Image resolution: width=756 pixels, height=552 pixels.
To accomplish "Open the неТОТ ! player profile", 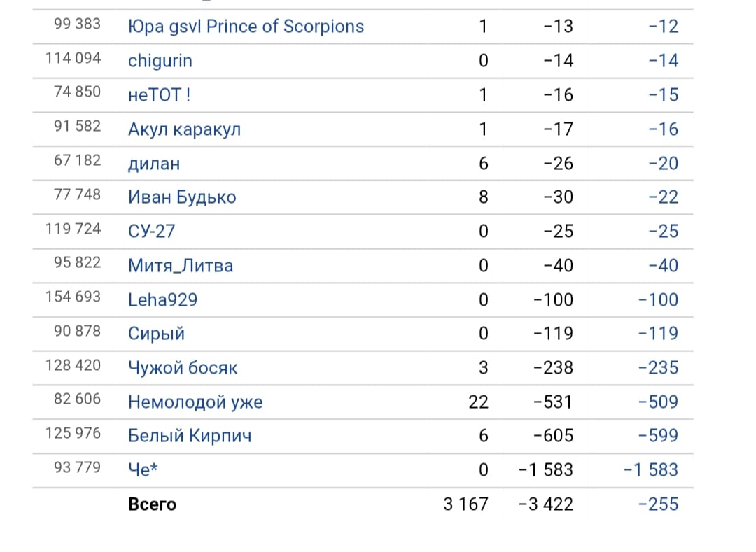I will click(159, 95).
